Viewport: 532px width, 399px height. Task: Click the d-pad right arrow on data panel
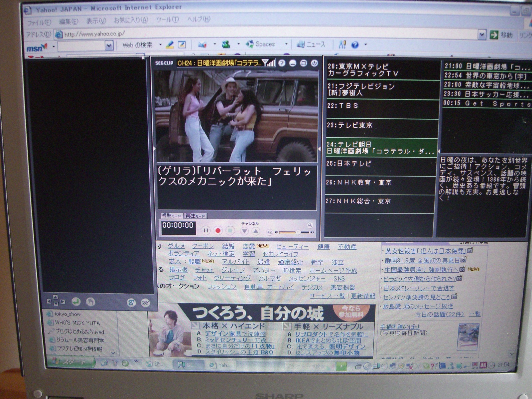[x=62, y=302]
